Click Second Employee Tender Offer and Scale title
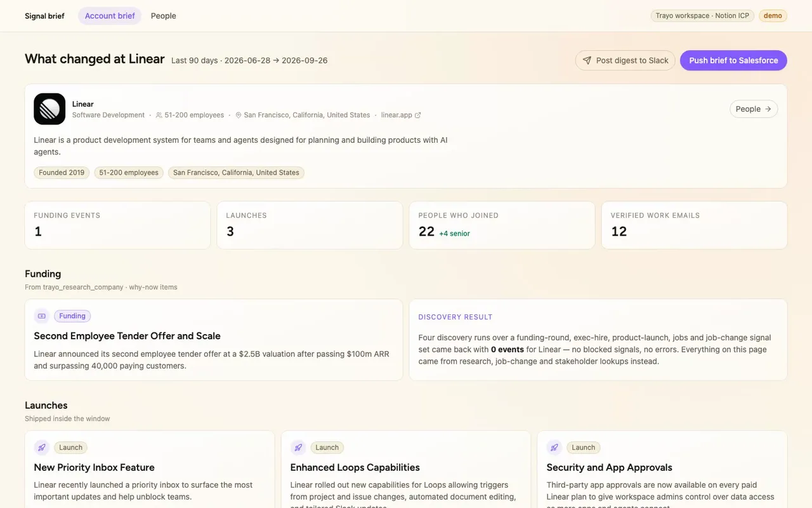The width and height of the screenshot is (812, 508). [127, 336]
